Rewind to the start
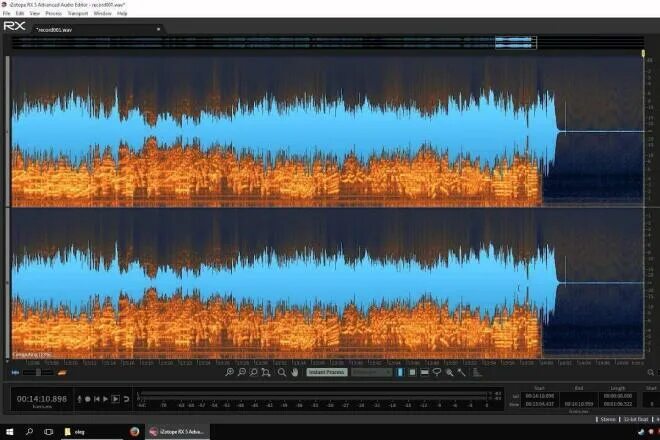 pos(97,399)
